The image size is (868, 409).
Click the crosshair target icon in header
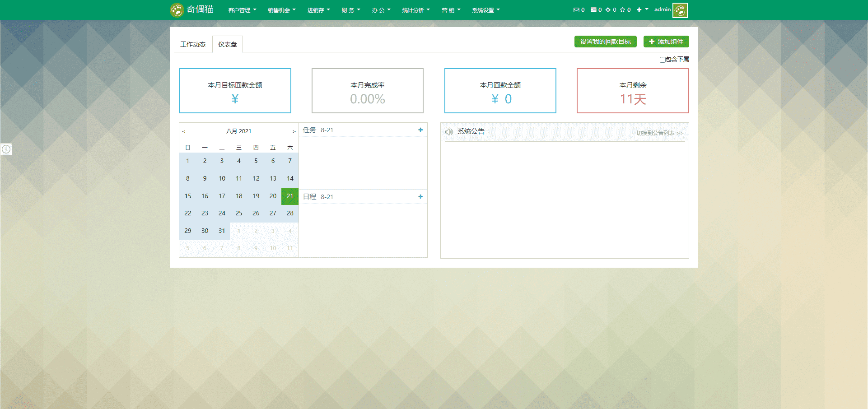point(608,10)
